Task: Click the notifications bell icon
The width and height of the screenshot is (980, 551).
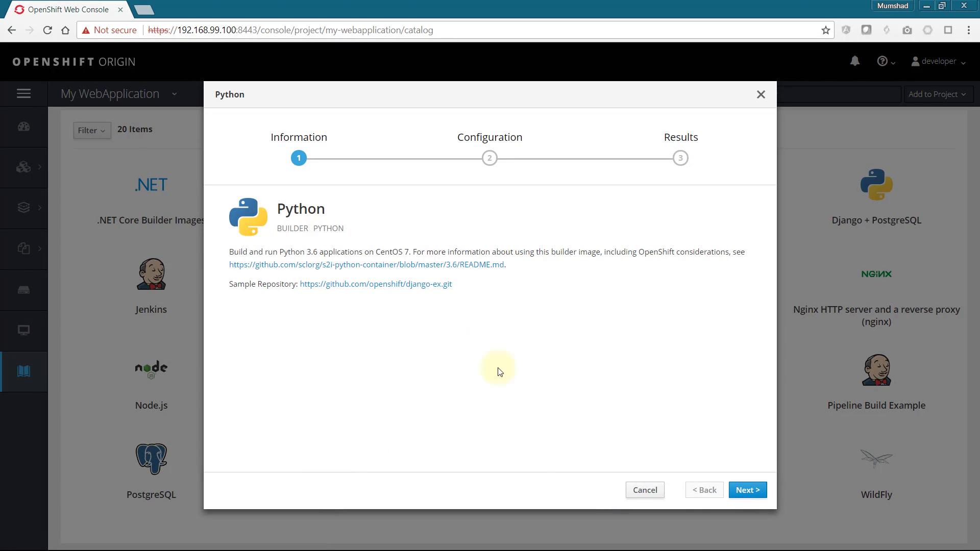Action: (855, 61)
